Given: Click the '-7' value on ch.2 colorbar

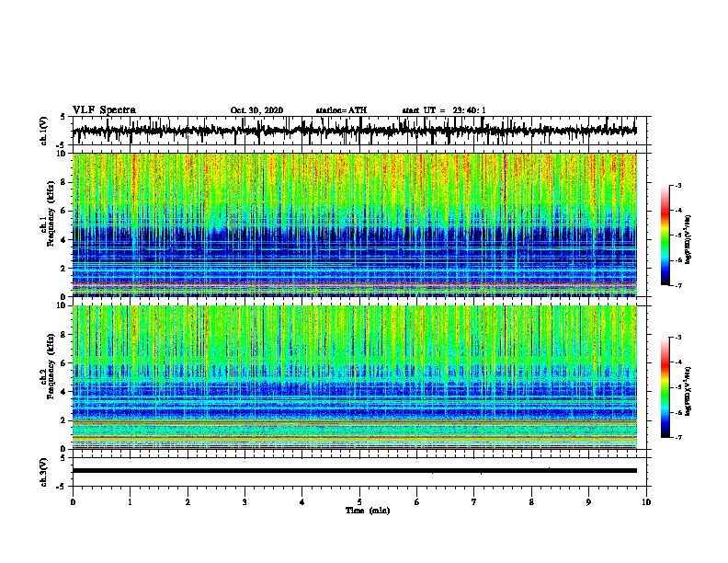Looking at the screenshot, I should 677,437.
